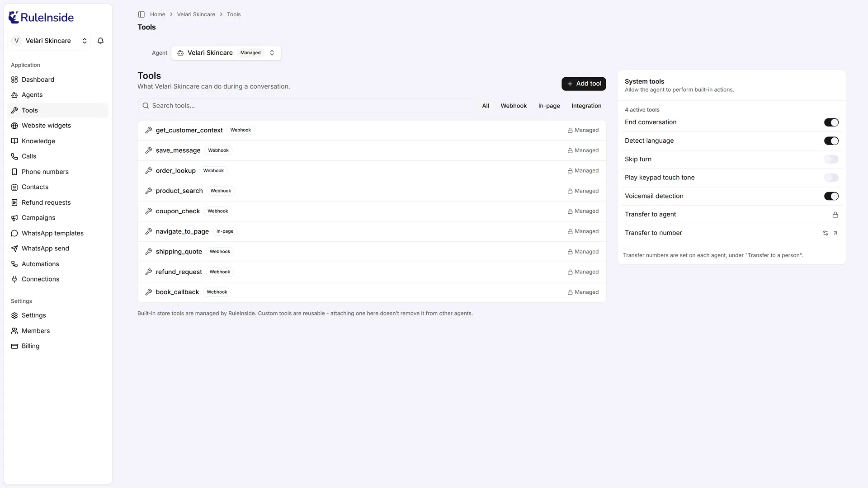Turn off Voicemail detection
Screen dimensions: 868x488
pyautogui.click(x=831, y=196)
